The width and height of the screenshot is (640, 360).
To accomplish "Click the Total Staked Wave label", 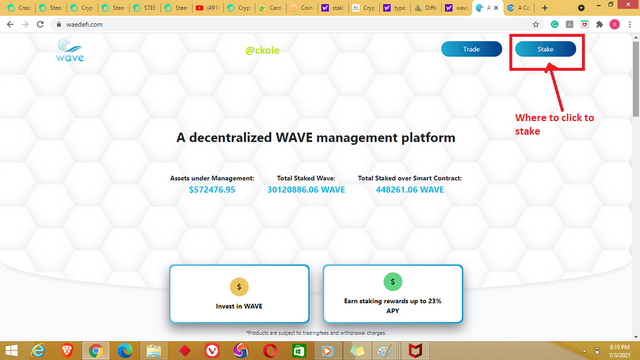I will click(306, 178).
